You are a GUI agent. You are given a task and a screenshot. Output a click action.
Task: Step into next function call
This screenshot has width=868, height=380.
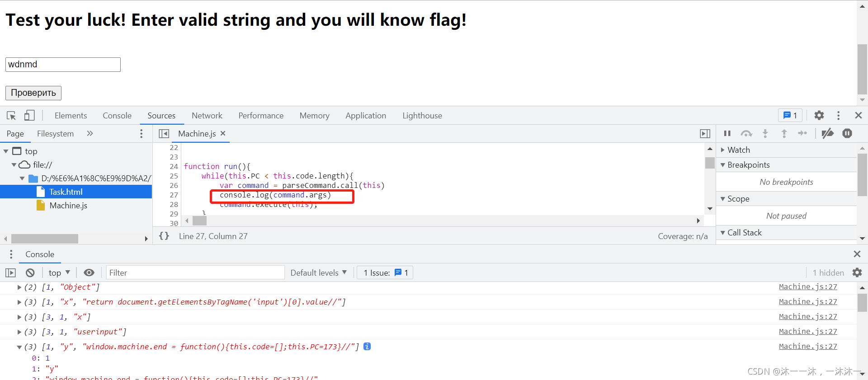click(x=765, y=133)
